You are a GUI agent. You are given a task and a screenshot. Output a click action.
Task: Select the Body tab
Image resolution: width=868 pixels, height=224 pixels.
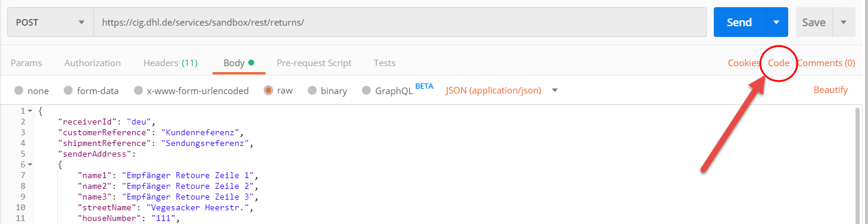pos(239,63)
